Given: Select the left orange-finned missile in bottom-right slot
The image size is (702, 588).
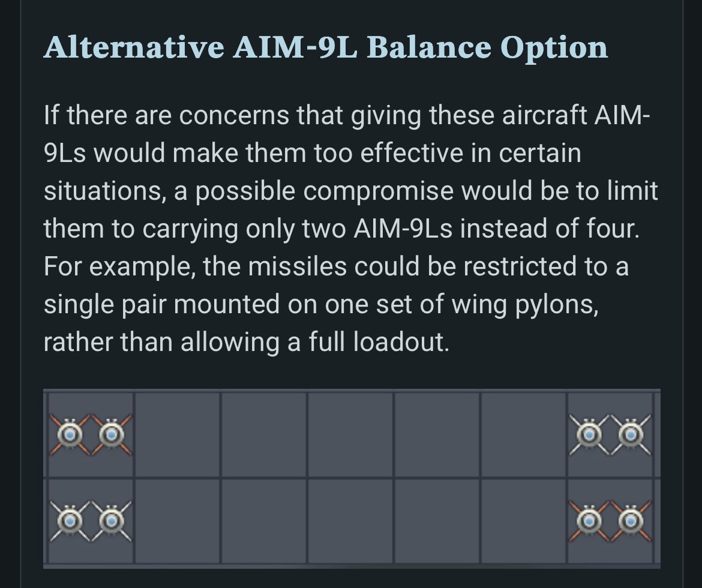Looking at the screenshot, I should (x=589, y=521).
